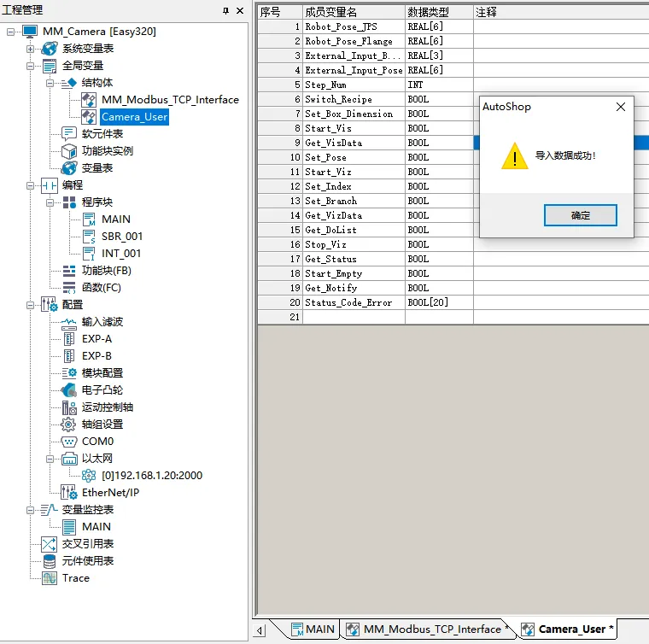This screenshot has width=649, height=644.
Task: Click the COM0 serial port icon
Action: coord(68,442)
